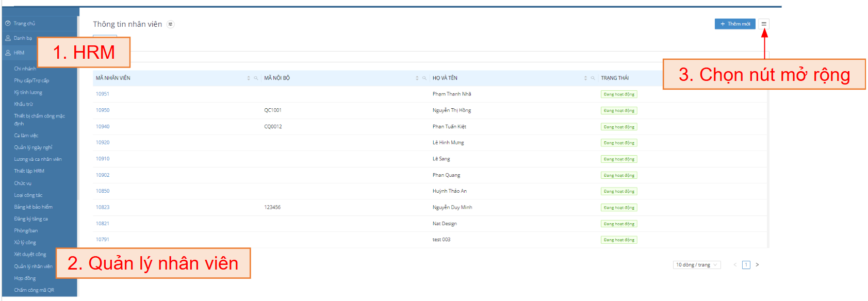The height and width of the screenshot is (301, 868).
Task: Expand the HRM sidebar menu
Action: tap(19, 53)
